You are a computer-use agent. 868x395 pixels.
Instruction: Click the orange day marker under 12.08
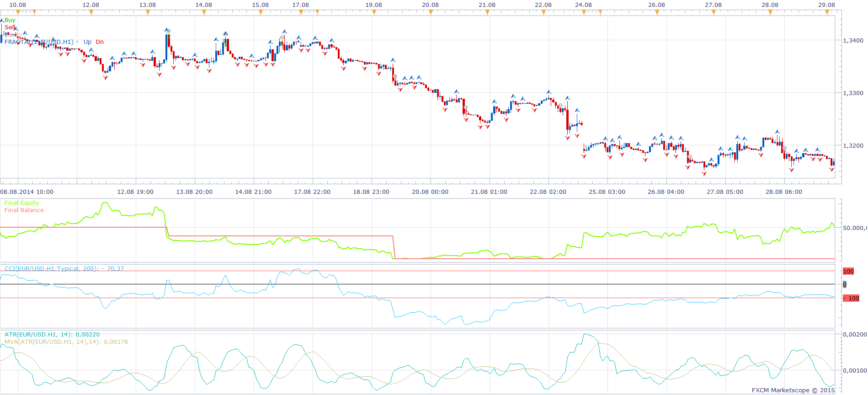coord(91,12)
